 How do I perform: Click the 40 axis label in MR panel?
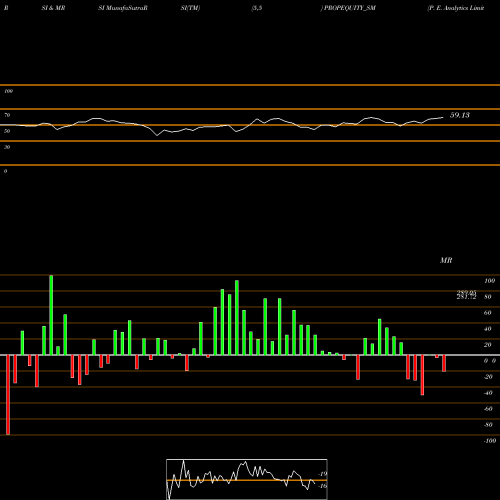(x=488, y=329)
